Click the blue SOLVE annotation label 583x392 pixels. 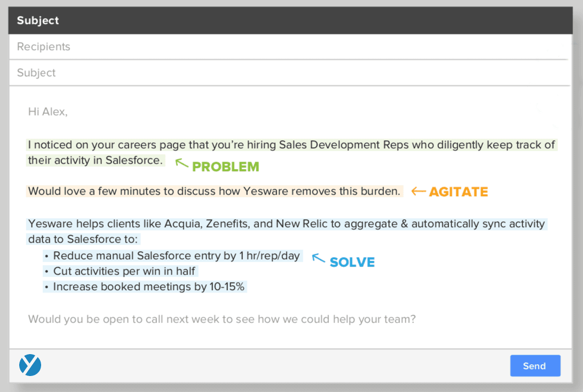coord(352,262)
